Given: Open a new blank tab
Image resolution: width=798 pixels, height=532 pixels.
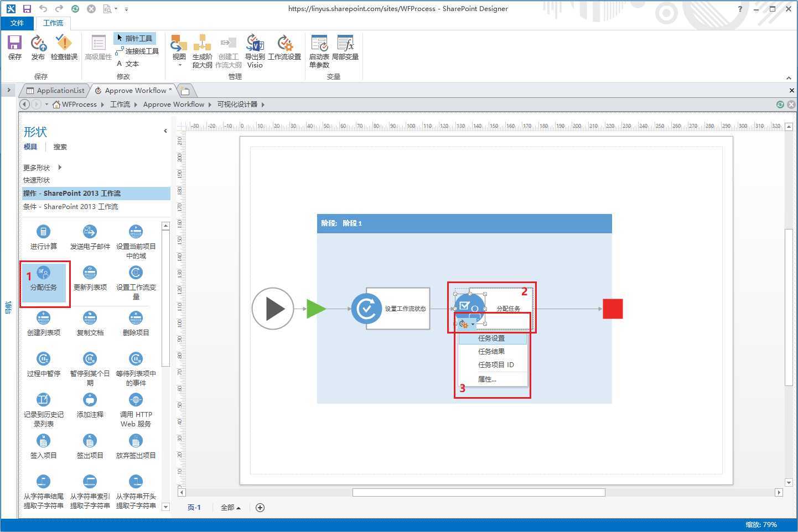Looking at the screenshot, I should click(x=185, y=91).
